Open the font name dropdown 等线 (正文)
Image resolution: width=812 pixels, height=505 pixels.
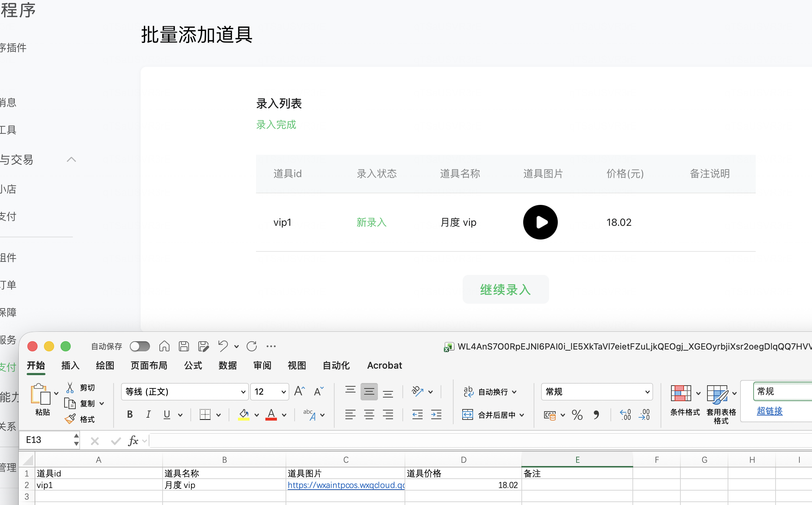(x=243, y=392)
